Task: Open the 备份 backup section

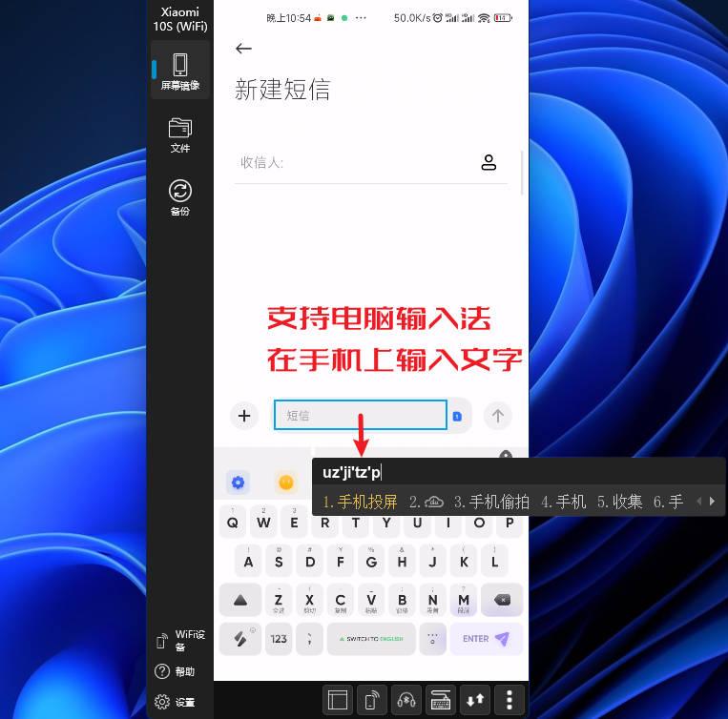Action: tap(179, 197)
